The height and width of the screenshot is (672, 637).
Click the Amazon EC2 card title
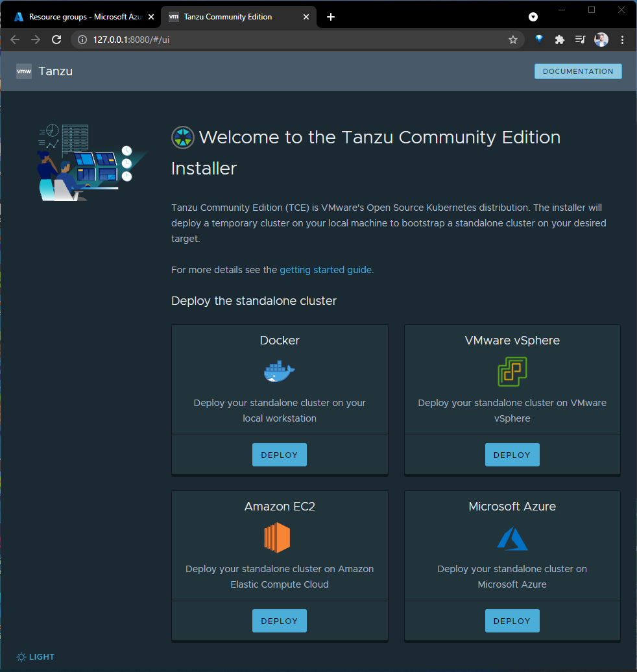[x=280, y=506]
